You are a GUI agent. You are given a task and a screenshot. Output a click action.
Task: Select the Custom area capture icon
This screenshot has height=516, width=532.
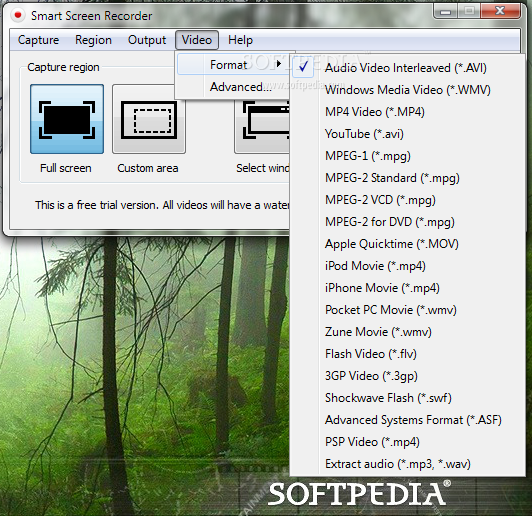(x=149, y=119)
